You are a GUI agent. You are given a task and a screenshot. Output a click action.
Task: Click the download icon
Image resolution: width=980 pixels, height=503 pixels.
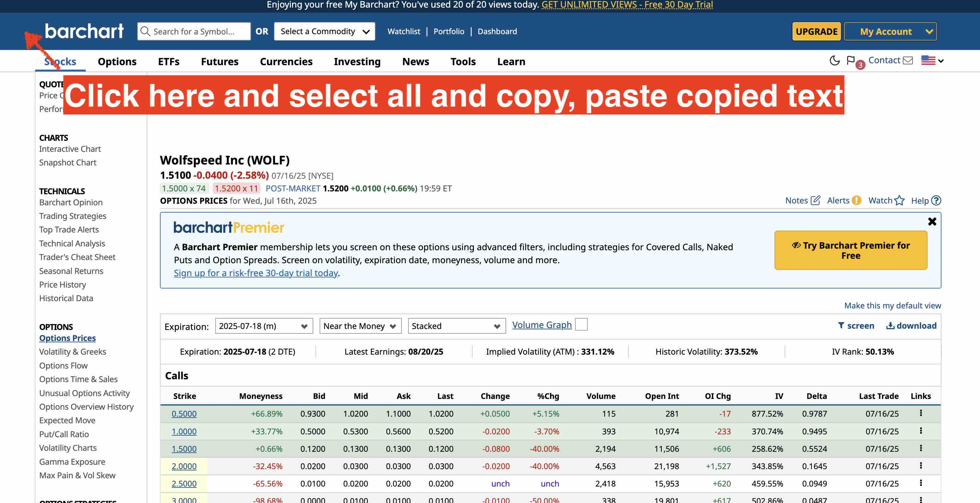tap(890, 326)
